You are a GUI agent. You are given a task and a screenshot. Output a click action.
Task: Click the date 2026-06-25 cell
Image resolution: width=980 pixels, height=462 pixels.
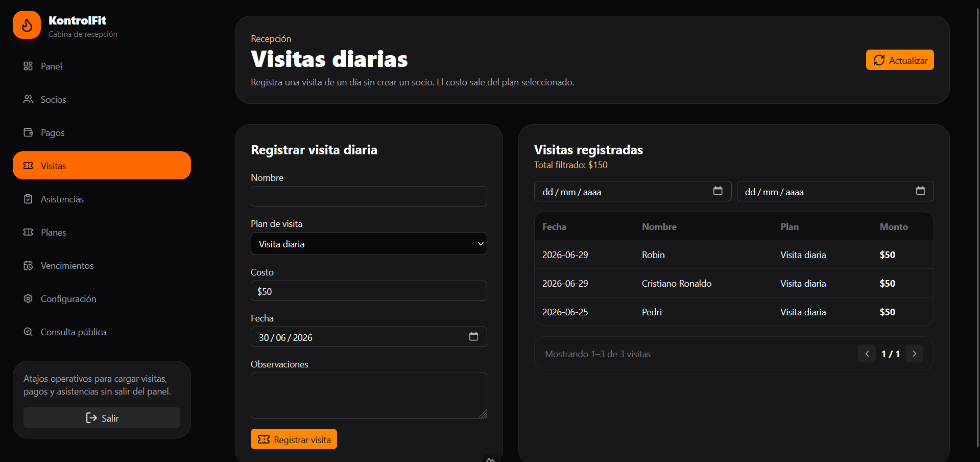click(565, 312)
